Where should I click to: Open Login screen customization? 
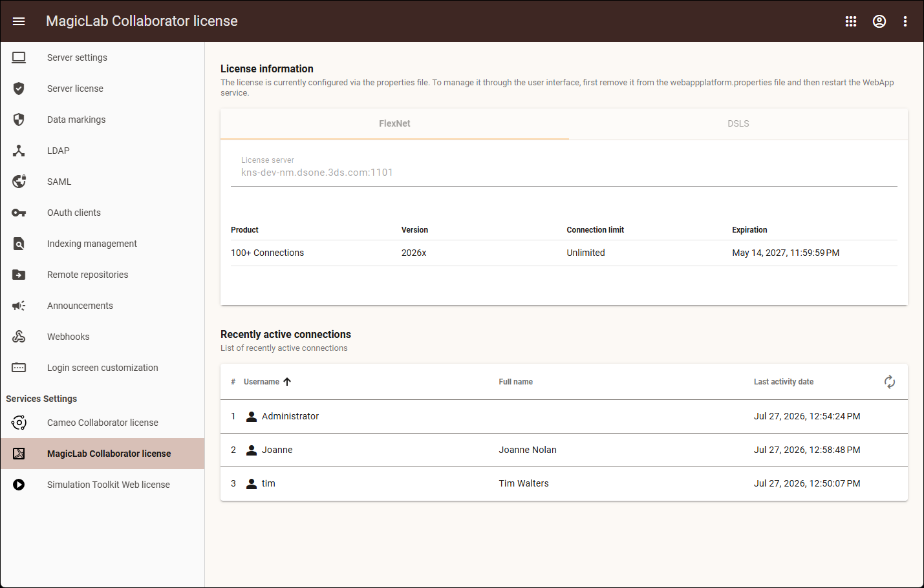102,368
